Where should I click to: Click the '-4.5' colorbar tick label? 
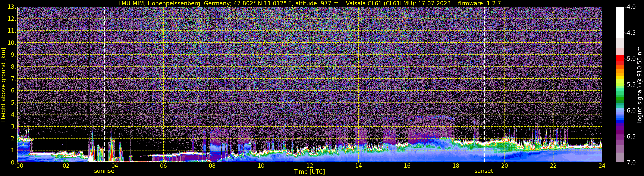[x=630, y=33]
